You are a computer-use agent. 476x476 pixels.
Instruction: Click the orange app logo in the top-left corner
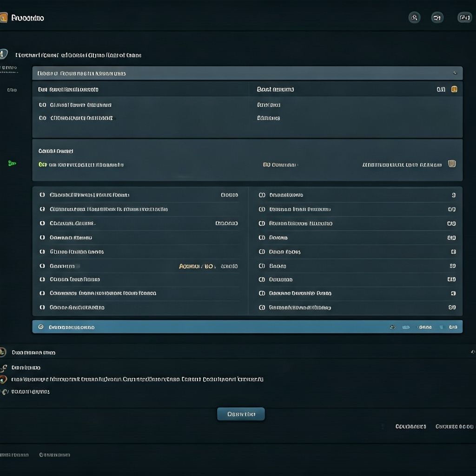click(4, 18)
